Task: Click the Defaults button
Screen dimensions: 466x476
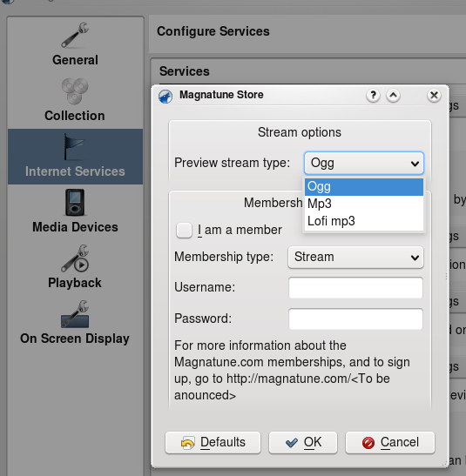Action: tap(213, 443)
